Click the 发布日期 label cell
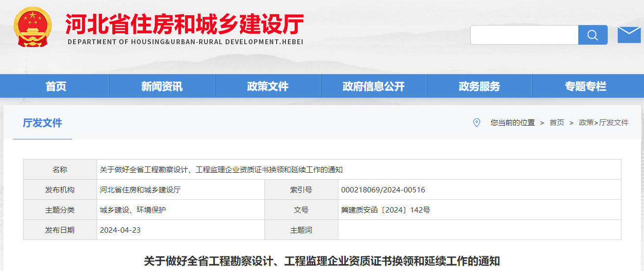Viewport: 644px width, 271px height. [x=60, y=230]
